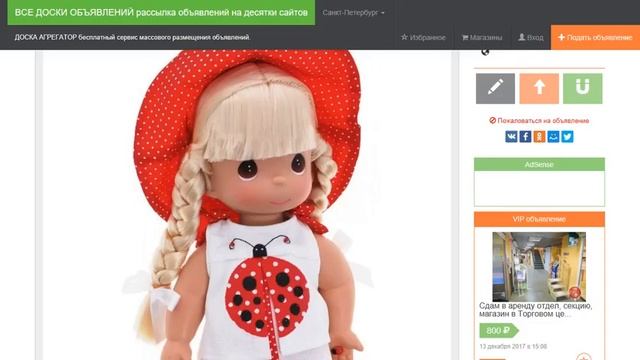The height and width of the screenshot is (360, 640).
Task: Click Подать объявление orange button
Action: (595, 38)
